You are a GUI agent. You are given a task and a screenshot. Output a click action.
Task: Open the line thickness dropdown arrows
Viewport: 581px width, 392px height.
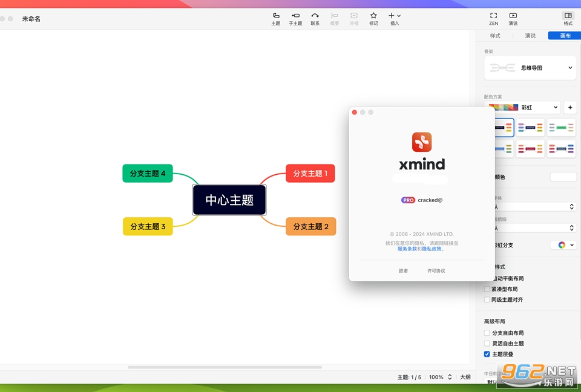point(572,228)
